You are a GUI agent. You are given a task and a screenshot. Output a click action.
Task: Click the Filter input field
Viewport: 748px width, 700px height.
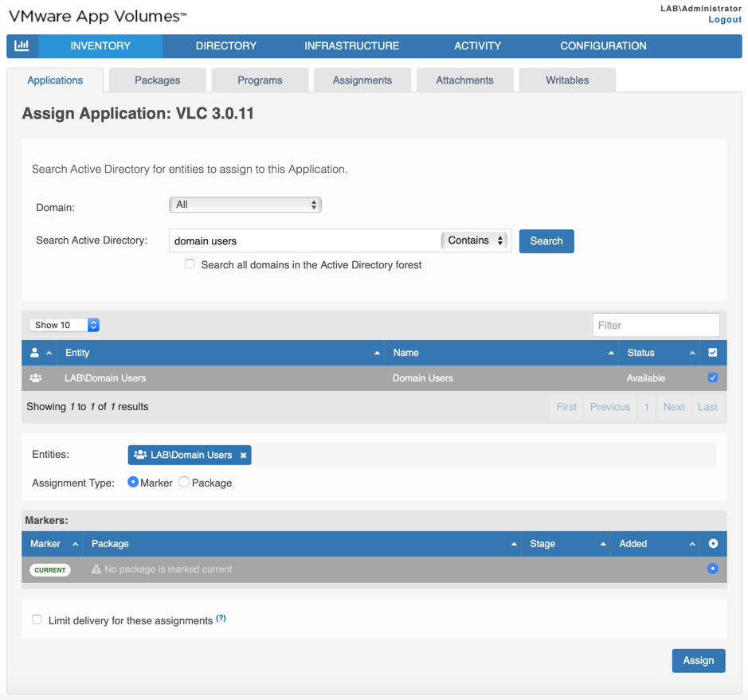pos(656,325)
